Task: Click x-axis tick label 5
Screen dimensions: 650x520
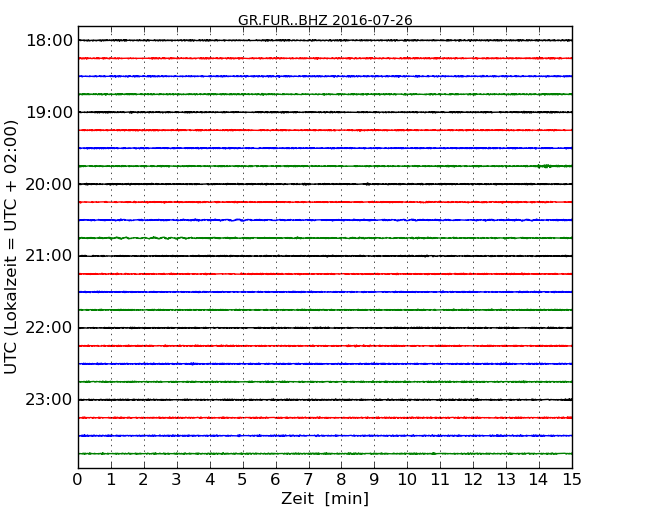Action: pos(243,480)
